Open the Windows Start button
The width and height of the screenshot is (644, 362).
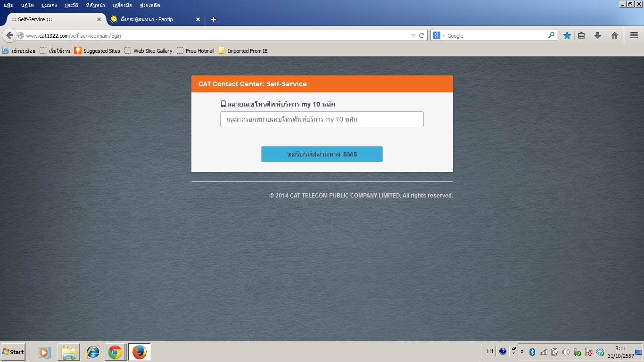[13, 352]
